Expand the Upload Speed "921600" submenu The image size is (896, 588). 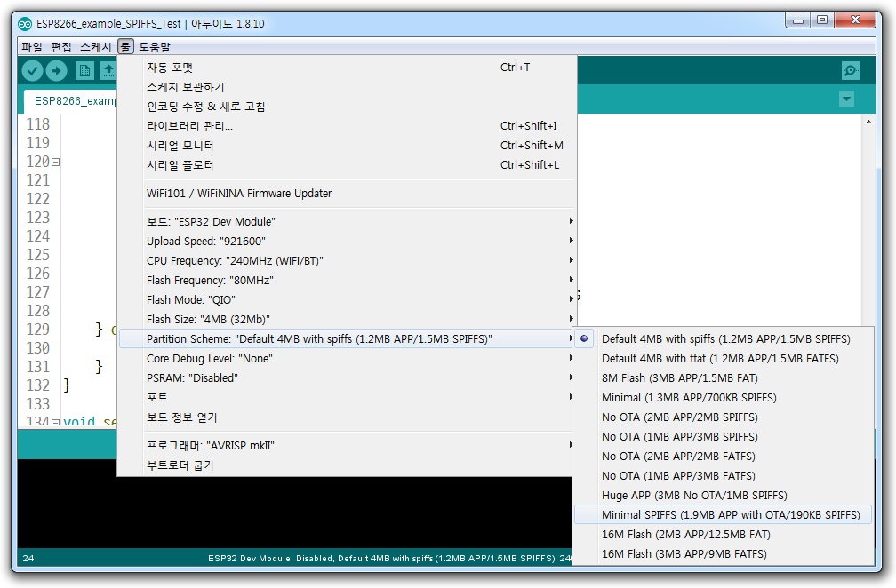[347, 241]
